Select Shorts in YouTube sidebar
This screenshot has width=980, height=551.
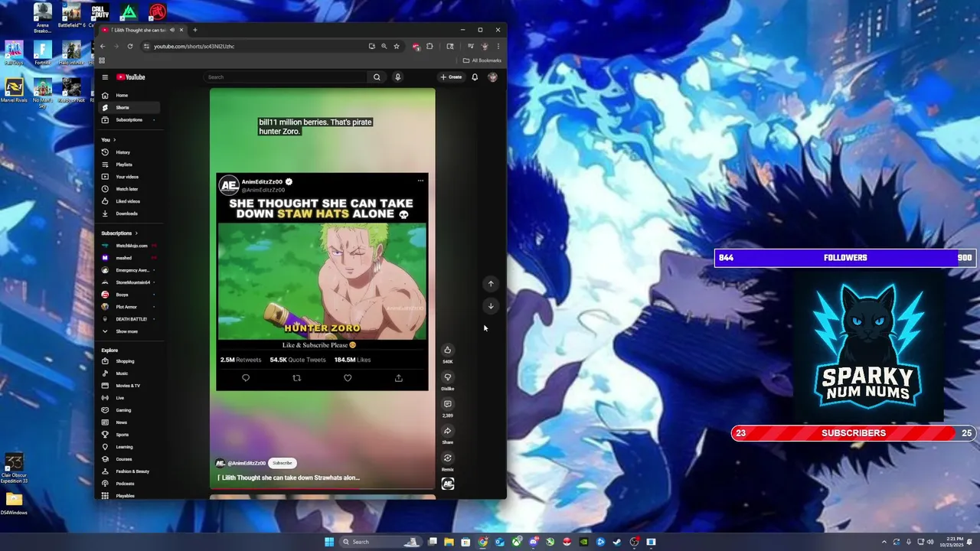point(129,107)
